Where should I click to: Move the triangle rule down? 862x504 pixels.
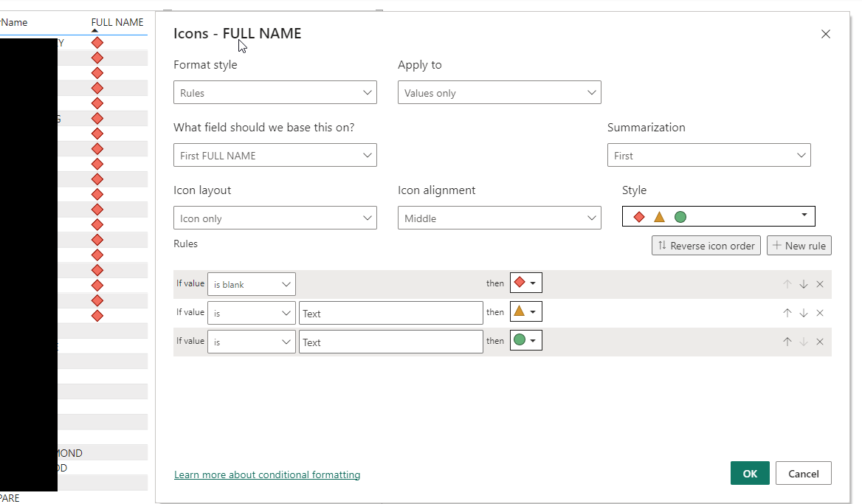coord(803,313)
